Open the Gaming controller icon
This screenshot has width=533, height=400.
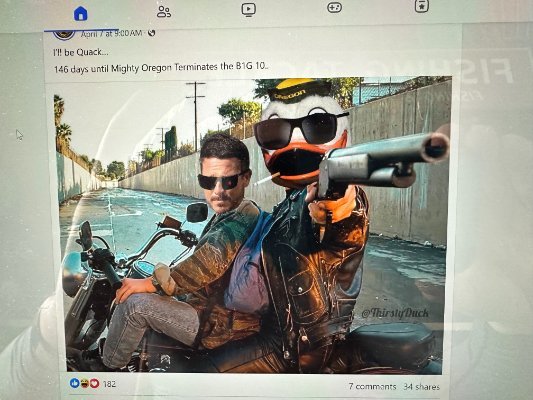(334, 7)
